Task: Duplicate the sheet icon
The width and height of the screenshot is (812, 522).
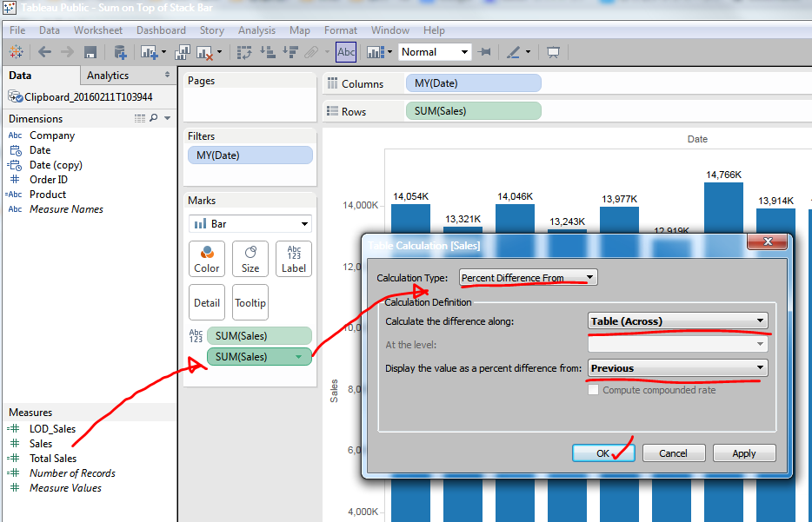Action: point(183,52)
